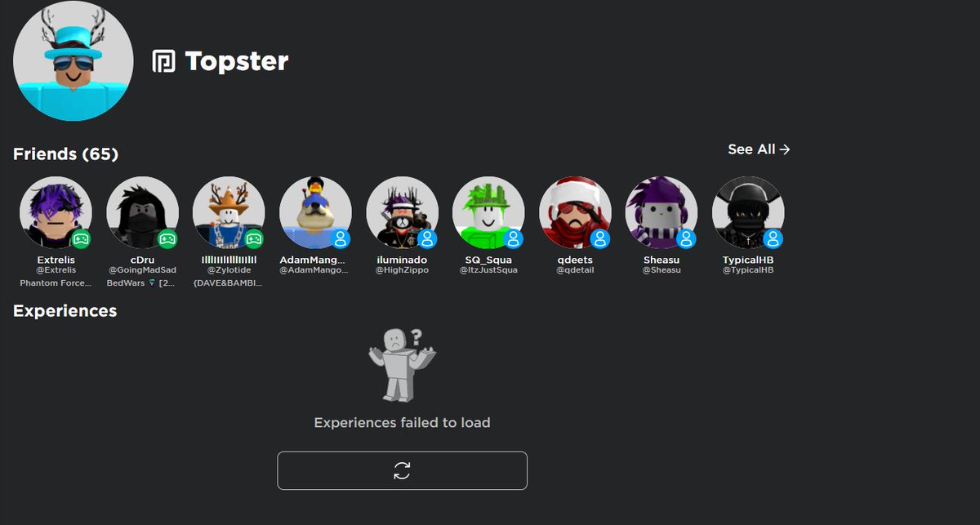Image resolution: width=980 pixels, height=525 pixels.
Task: Click qdeets's blue online badge
Action: tap(599, 238)
